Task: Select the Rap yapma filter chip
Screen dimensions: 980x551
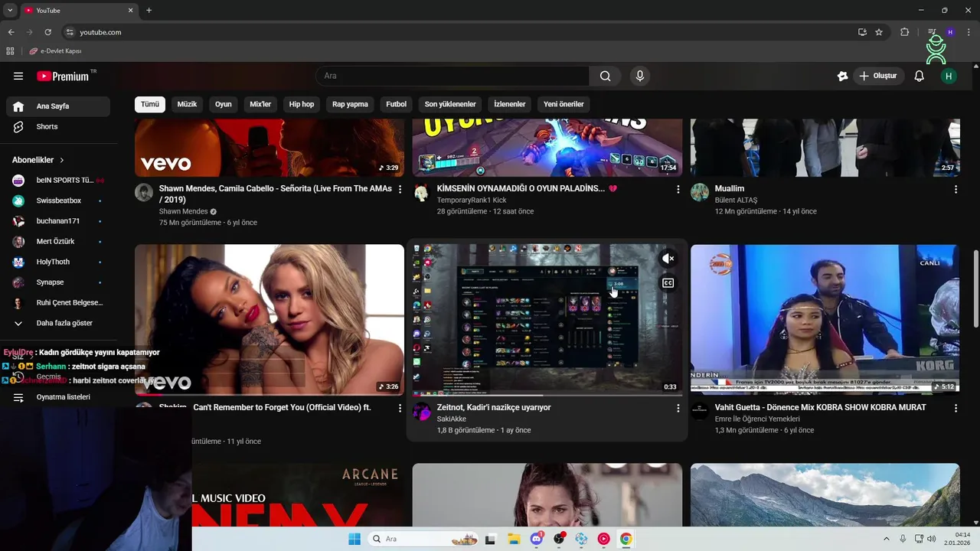Action: click(350, 104)
